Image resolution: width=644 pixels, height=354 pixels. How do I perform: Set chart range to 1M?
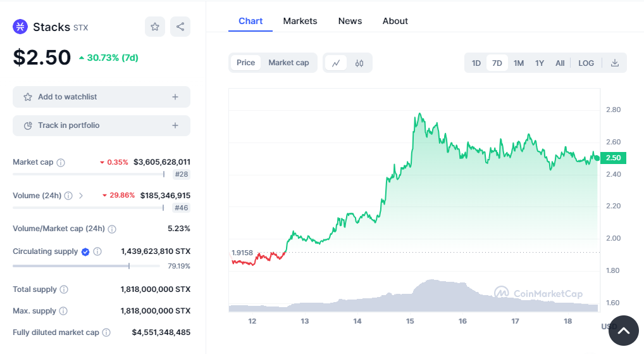pos(519,63)
